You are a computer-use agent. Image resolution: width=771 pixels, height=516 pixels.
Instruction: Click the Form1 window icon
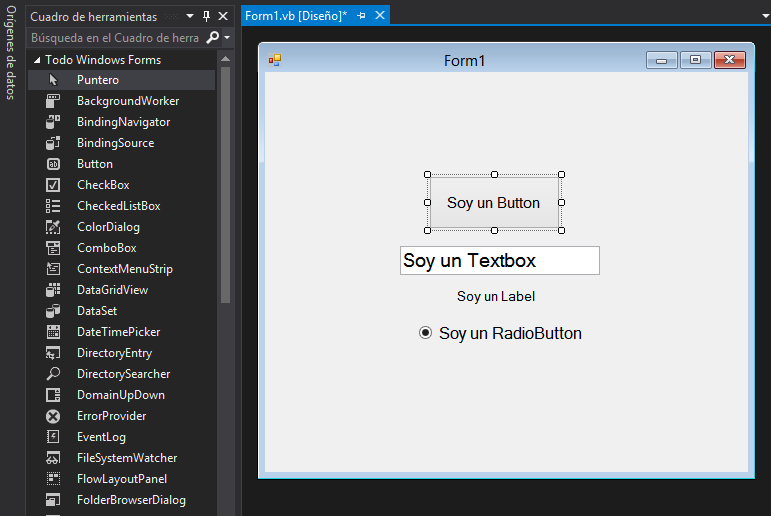click(275, 60)
